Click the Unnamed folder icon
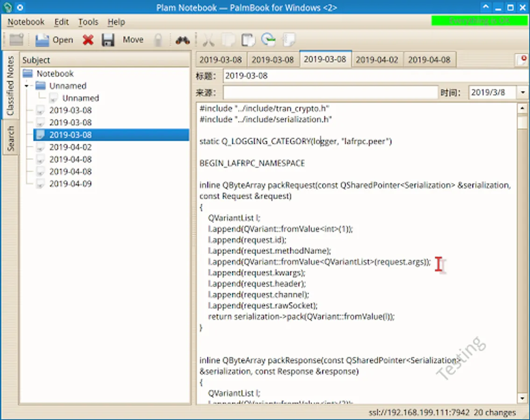Viewport: 530px width, 420px height. coord(41,85)
